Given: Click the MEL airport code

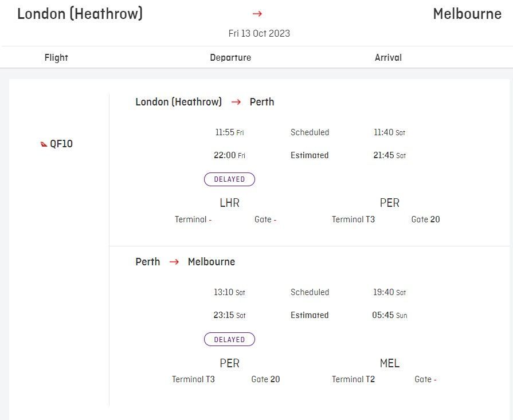Looking at the screenshot, I should pos(389,363).
